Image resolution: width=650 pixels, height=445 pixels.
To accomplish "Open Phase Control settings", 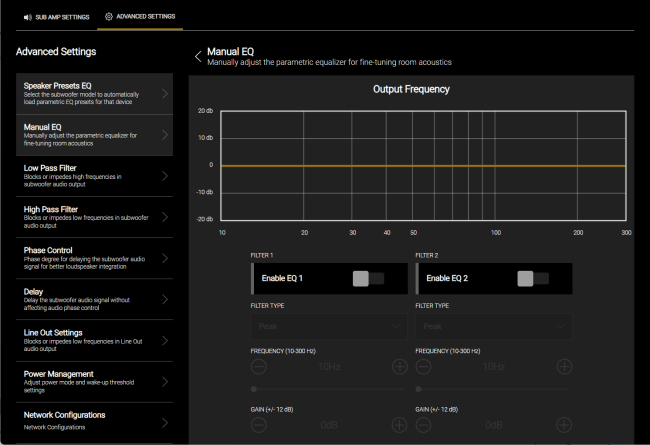I will point(95,258).
